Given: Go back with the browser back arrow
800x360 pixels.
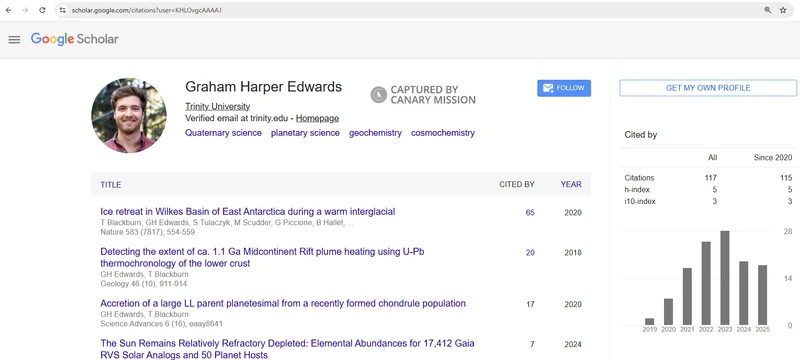Looking at the screenshot, I should (8, 10).
